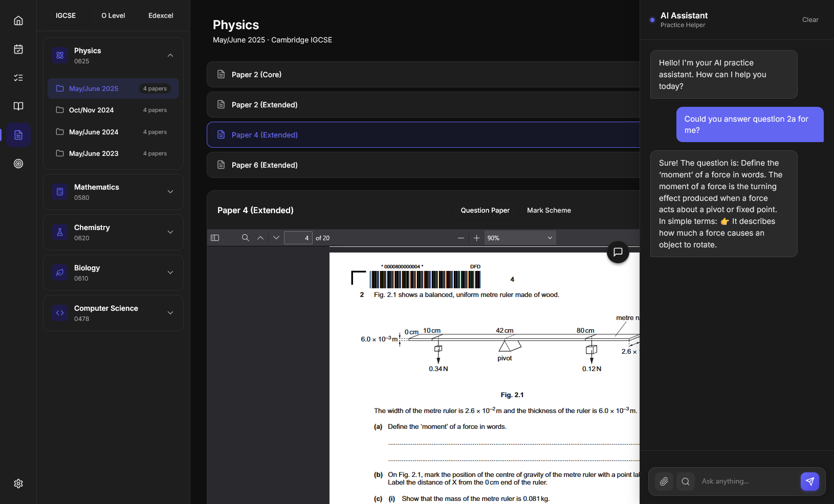Click the Ask anything chat input field
The width and height of the screenshot is (834, 504).
747,482
